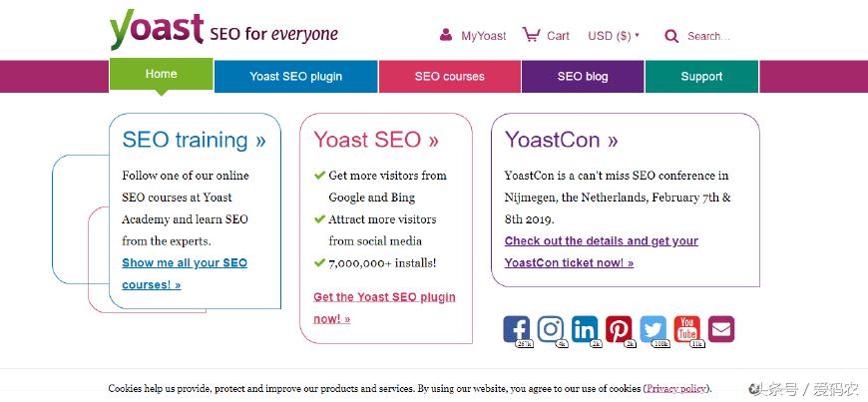
Task: Expand the USD ($) currency dropdown
Action: [x=614, y=36]
